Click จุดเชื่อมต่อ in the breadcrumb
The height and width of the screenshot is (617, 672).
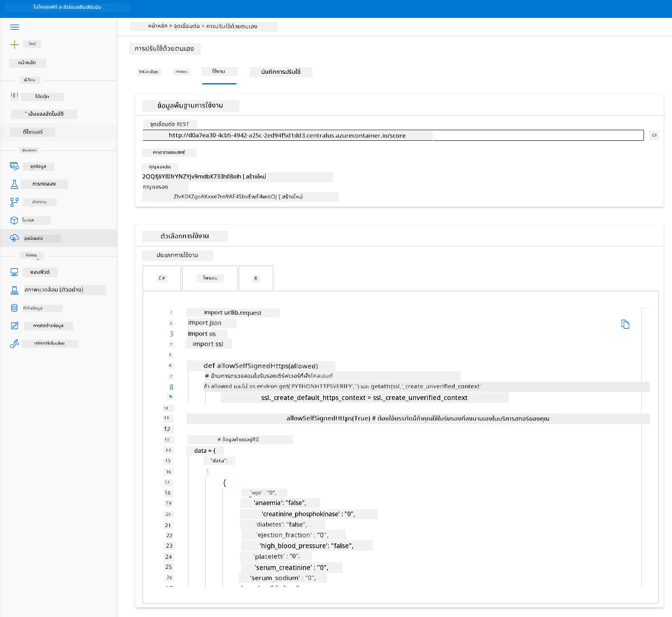(x=187, y=26)
